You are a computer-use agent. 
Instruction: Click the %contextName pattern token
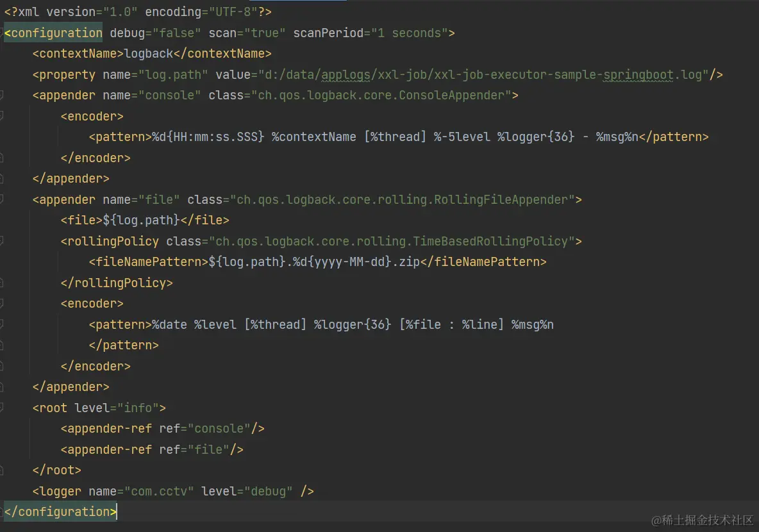coord(313,137)
